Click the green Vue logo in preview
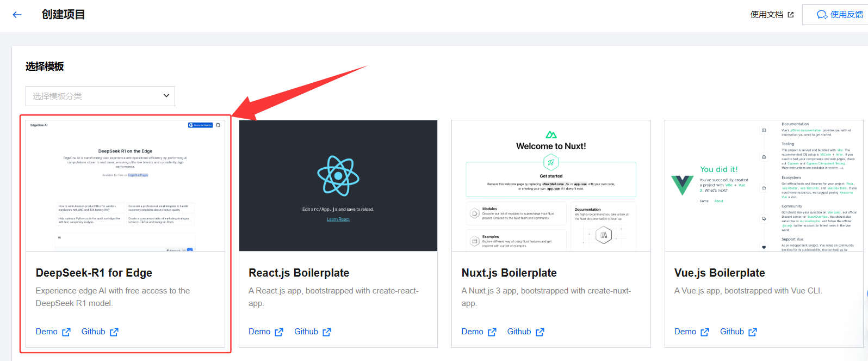Image resolution: width=868 pixels, height=361 pixels. pyautogui.click(x=682, y=185)
